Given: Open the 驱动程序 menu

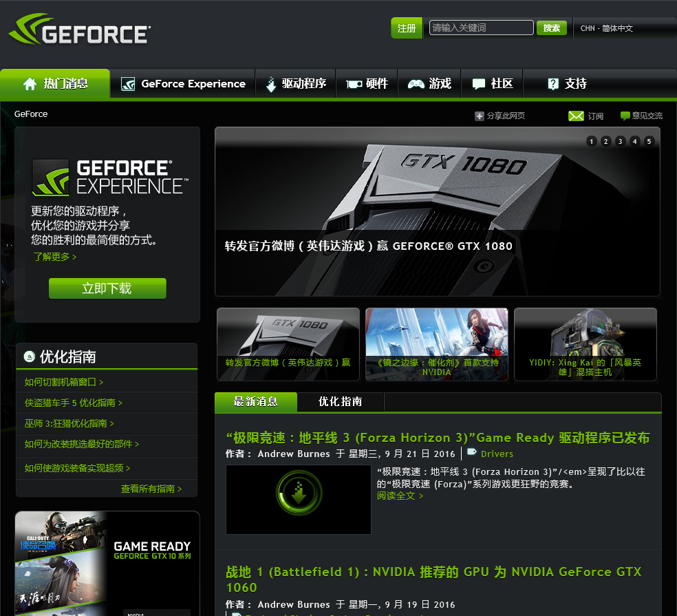Looking at the screenshot, I should (x=296, y=84).
